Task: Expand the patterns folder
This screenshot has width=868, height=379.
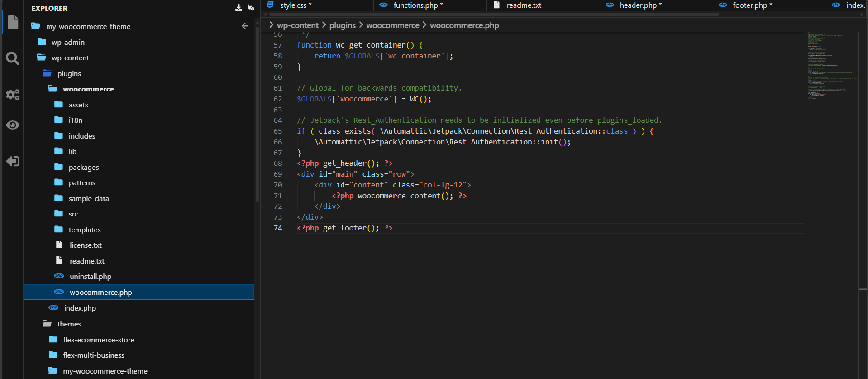Action: (82, 182)
